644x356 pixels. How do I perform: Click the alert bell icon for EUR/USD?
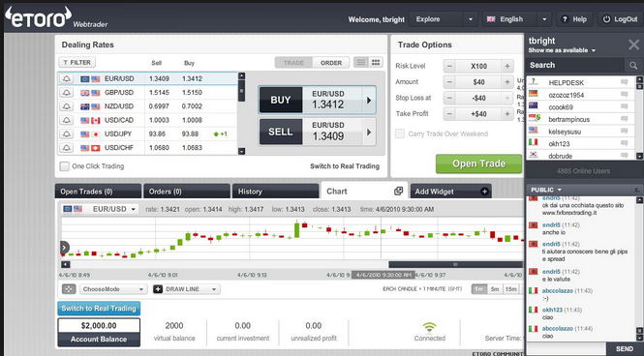click(x=67, y=78)
